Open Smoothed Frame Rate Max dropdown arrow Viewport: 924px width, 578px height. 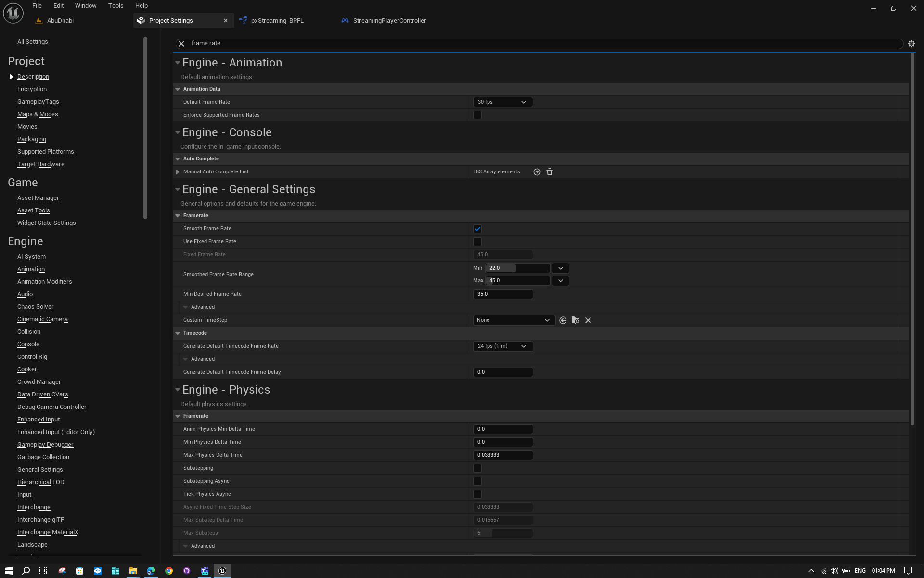(x=561, y=281)
